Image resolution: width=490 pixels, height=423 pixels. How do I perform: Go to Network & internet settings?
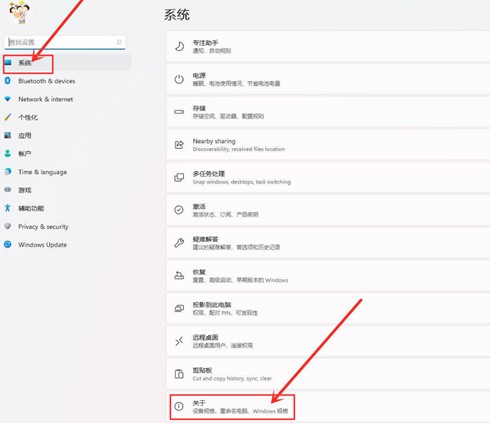pyautogui.click(x=45, y=99)
